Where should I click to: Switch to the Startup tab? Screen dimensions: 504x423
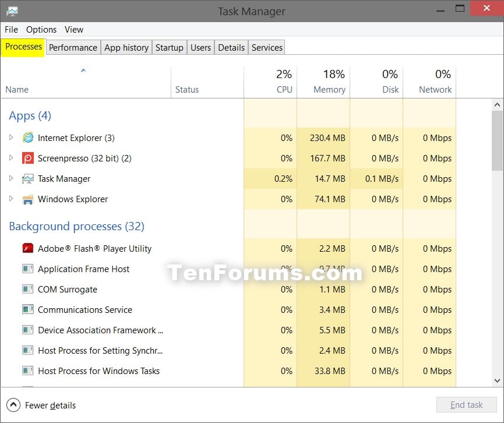click(x=169, y=47)
